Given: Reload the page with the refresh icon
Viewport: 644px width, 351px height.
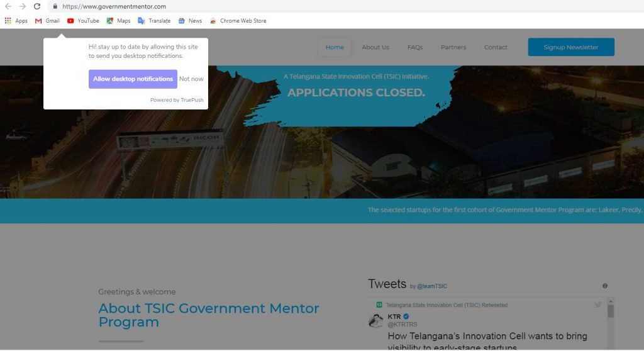Looking at the screenshot, I should [x=37, y=6].
